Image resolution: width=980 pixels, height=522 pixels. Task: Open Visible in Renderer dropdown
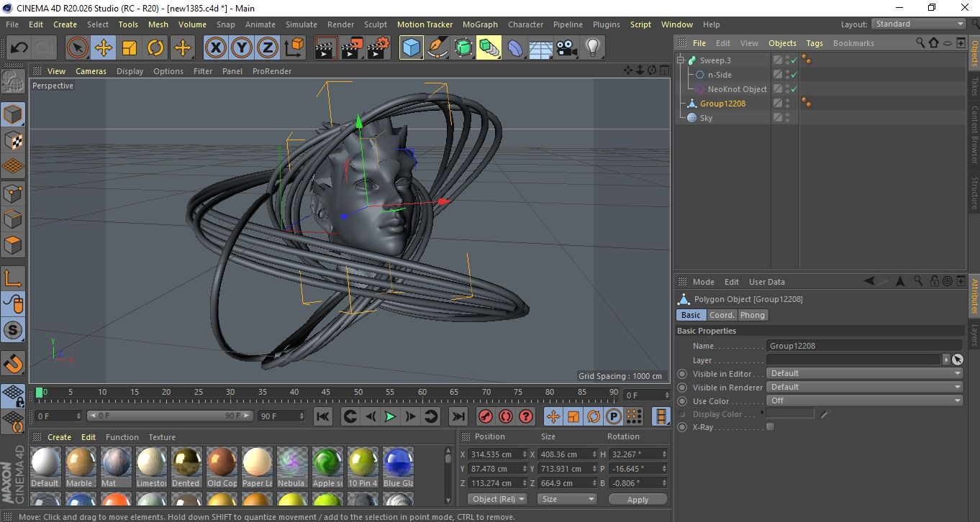pyautogui.click(x=864, y=387)
